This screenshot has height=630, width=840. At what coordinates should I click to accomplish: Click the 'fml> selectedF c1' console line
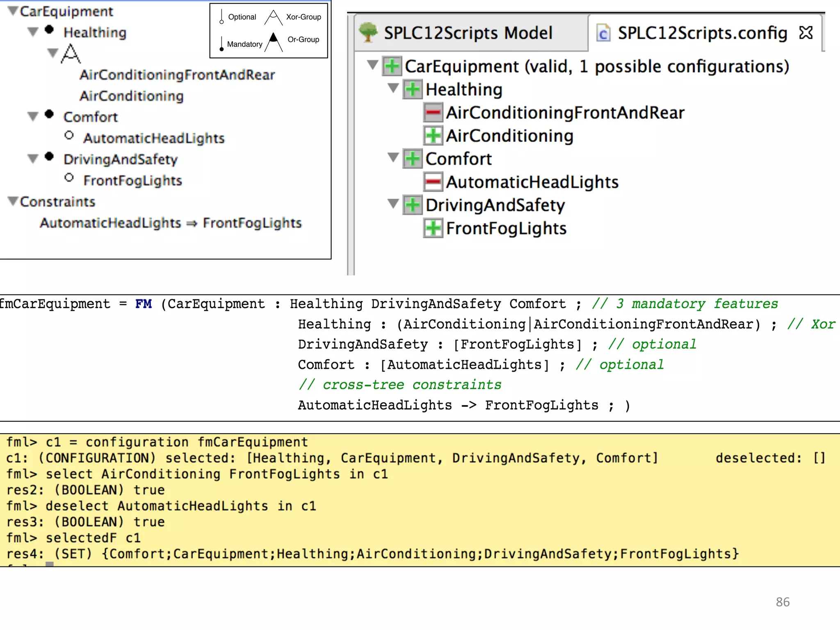73,538
